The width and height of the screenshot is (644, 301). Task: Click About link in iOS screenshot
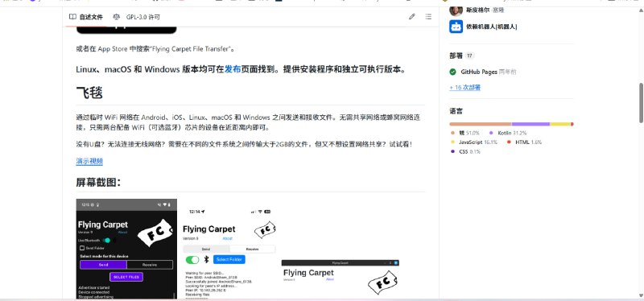pos(227,238)
